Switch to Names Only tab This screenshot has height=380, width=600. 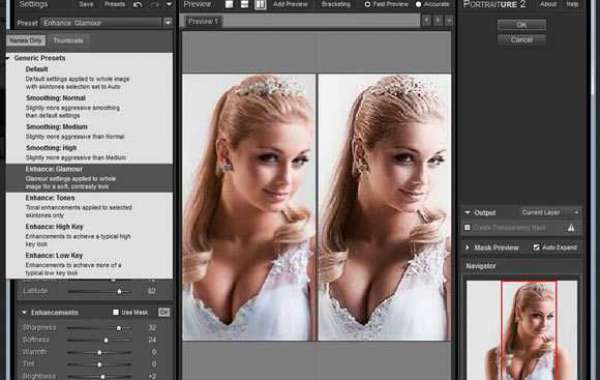(x=26, y=41)
